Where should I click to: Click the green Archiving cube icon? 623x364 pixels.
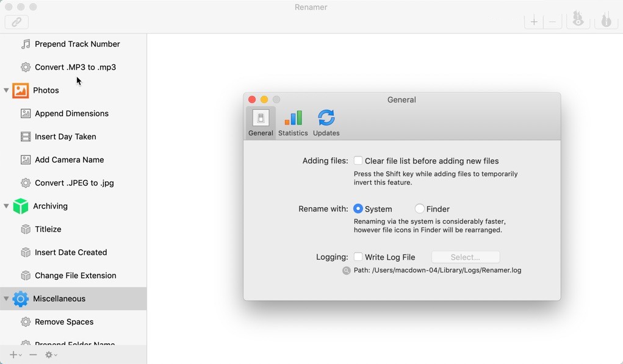point(20,206)
